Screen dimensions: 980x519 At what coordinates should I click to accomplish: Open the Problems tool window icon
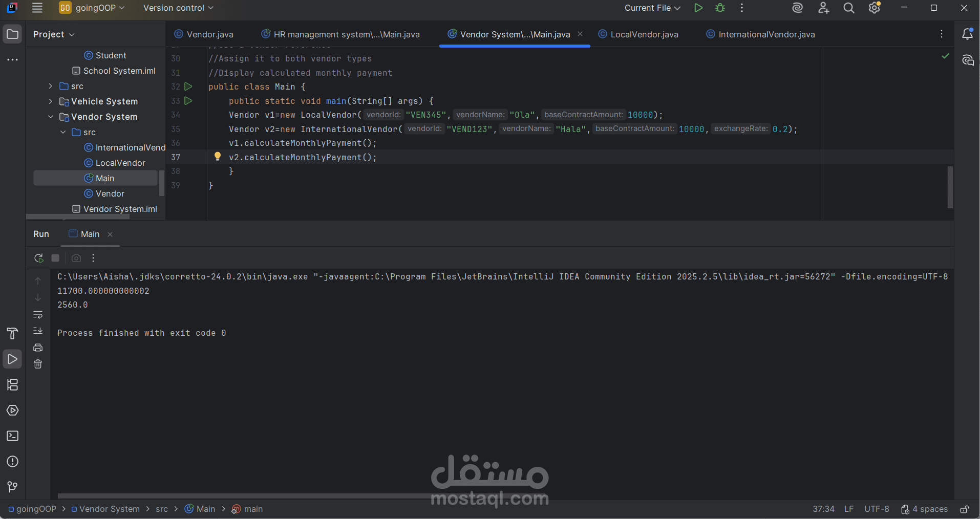coord(13,462)
